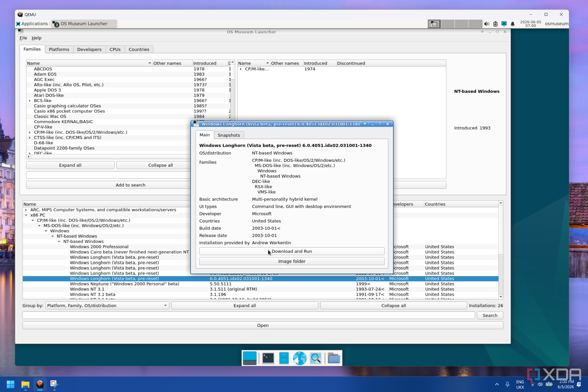The height and width of the screenshot is (392, 588).
Task: Click the Download and Run button
Action: click(292, 251)
